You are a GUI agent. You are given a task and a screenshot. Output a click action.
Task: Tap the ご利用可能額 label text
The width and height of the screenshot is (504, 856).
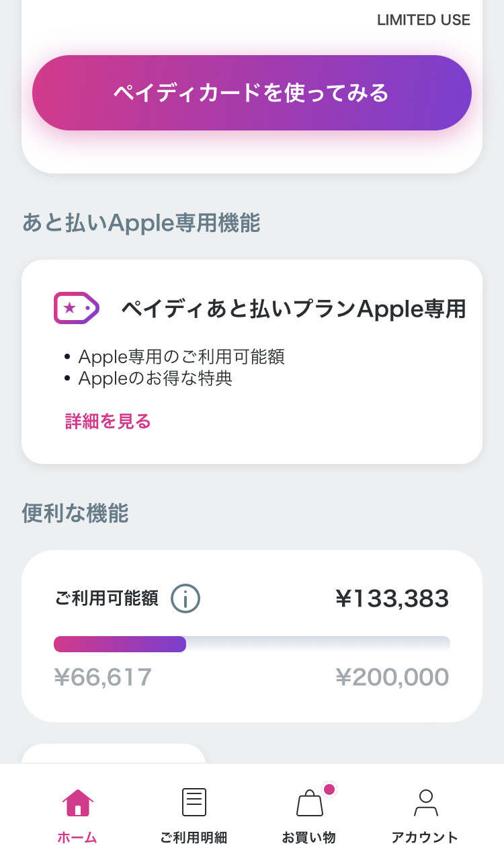[107, 598]
